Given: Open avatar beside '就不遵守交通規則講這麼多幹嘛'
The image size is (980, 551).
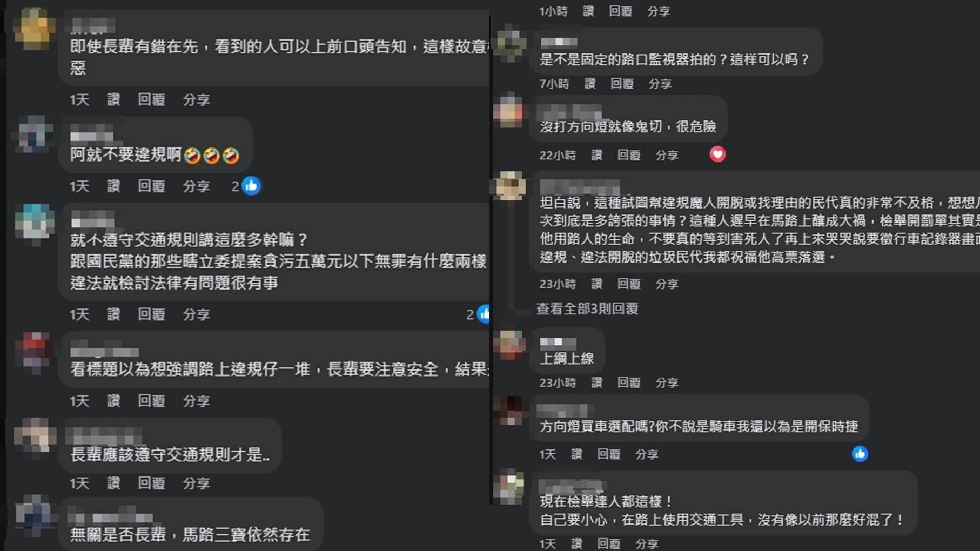Looking at the screenshot, I should pyautogui.click(x=35, y=221).
